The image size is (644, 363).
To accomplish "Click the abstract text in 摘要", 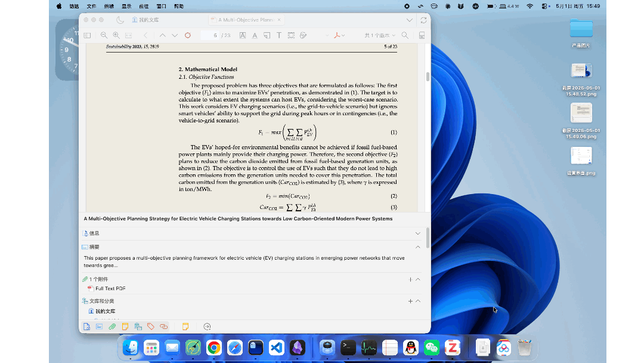I will click(244, 262).
